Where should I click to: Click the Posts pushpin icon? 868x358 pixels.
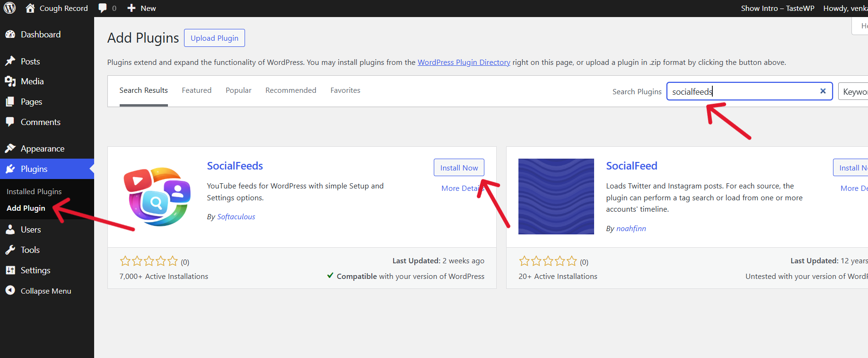(x=10, y=61)
